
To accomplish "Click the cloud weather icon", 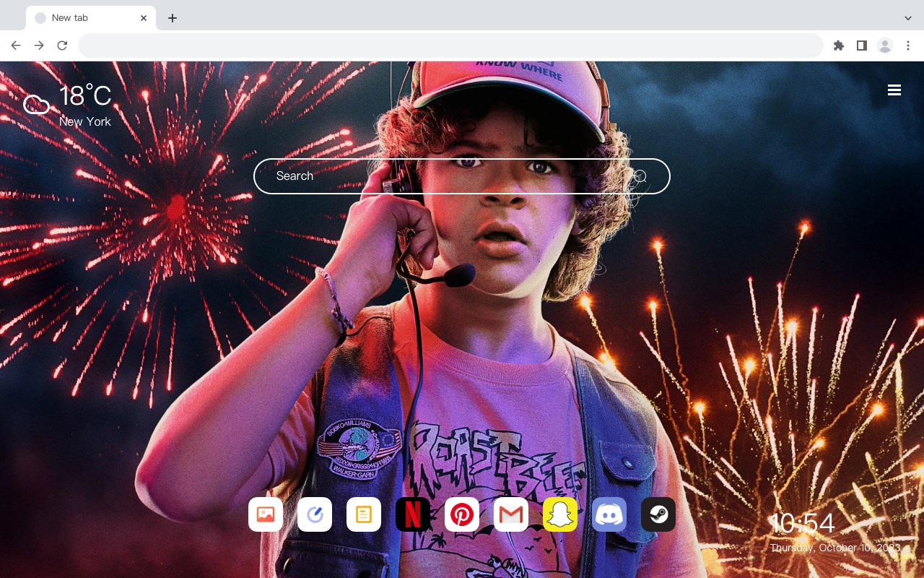I will point(36,105).
